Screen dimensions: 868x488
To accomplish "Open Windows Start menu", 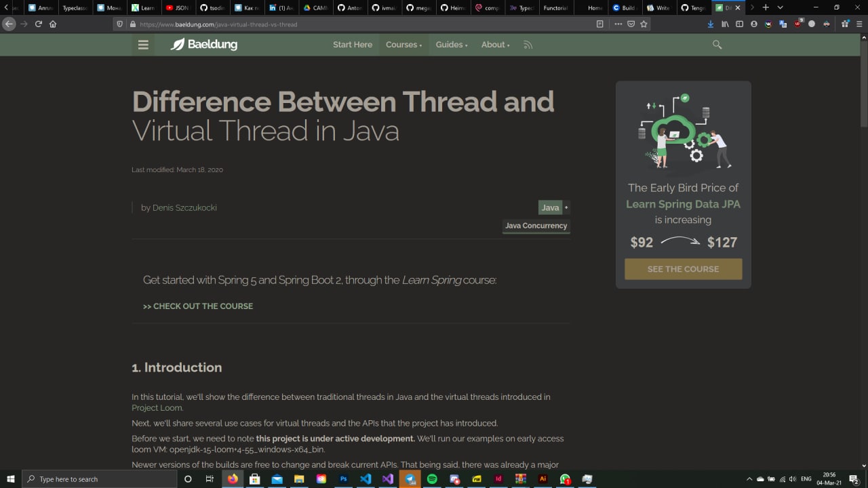I will pos(11,479).
